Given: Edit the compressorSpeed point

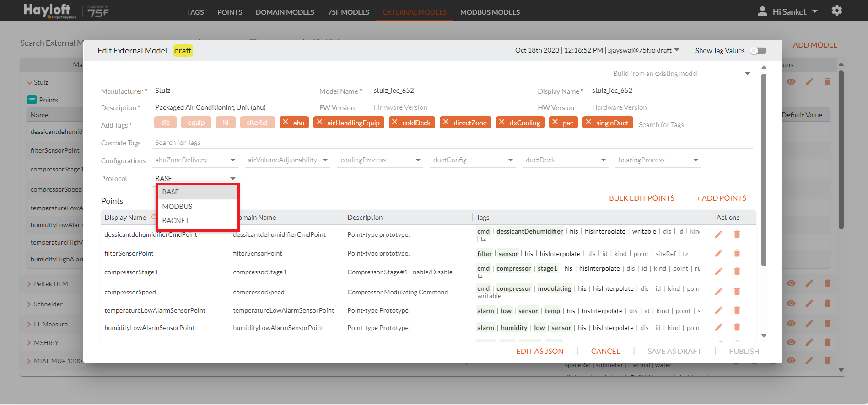Looking at the screenshot, I should click(x=719, y=292).
